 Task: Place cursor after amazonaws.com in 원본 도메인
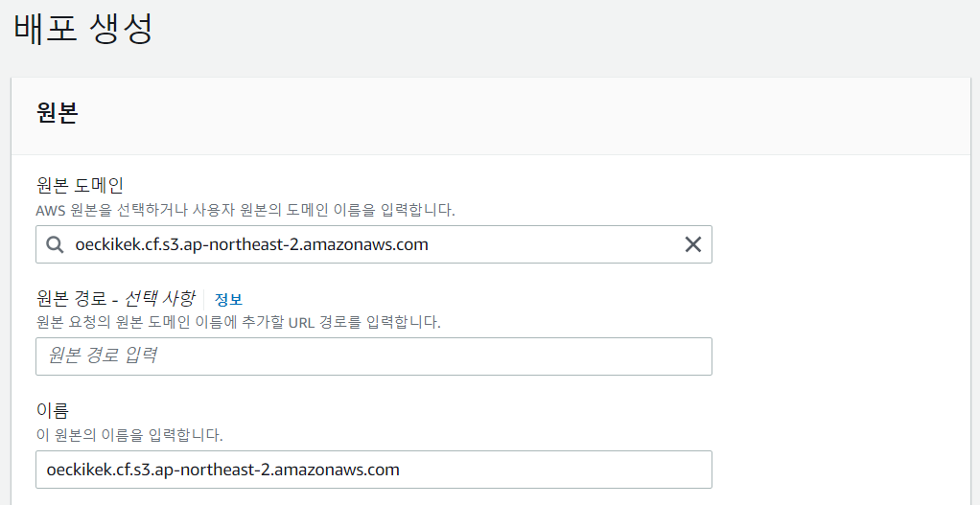pyautogui.click(x=430, y=244)
